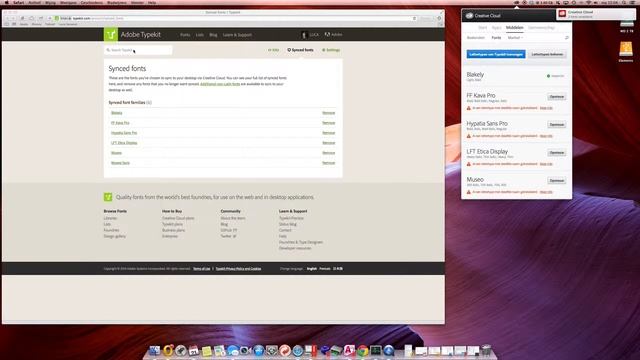
Task: Select the Bestanden sub-tab
Action: tap(476, 38)
